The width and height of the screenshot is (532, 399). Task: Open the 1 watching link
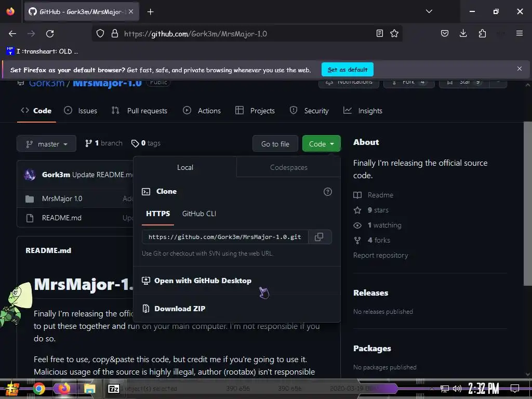click(377, 225)
